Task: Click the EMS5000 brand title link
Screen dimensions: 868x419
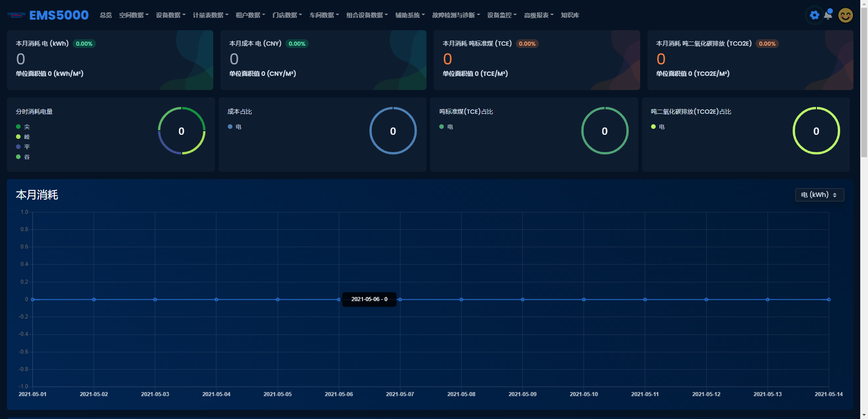Action: (59, 15)
